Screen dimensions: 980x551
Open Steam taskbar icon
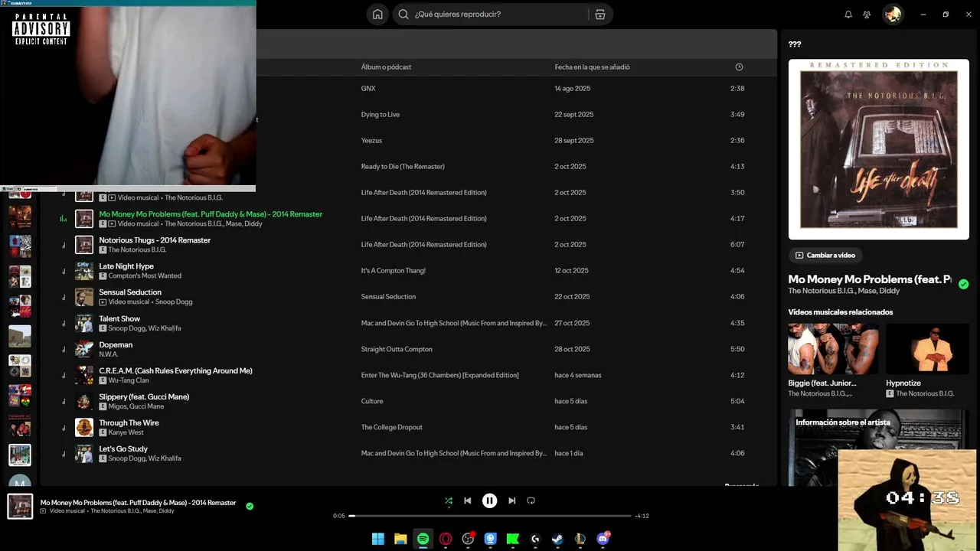click(557, 539)
